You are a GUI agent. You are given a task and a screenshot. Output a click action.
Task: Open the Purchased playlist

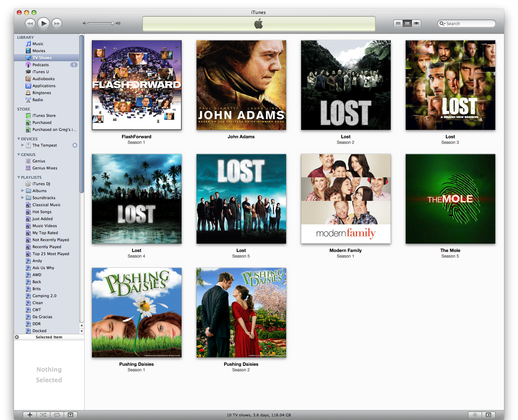click(x=47, y=122)
